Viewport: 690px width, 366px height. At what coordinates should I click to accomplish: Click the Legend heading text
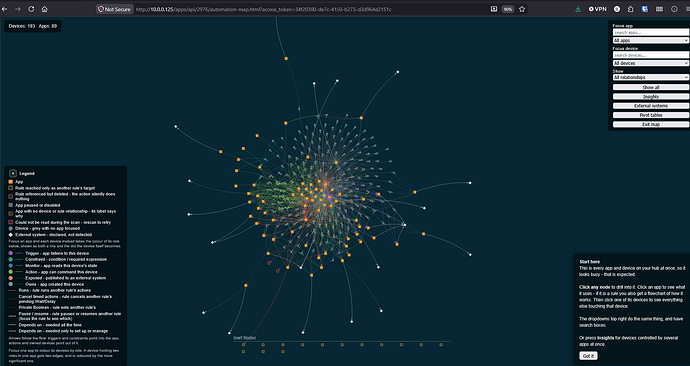(27, 173)
